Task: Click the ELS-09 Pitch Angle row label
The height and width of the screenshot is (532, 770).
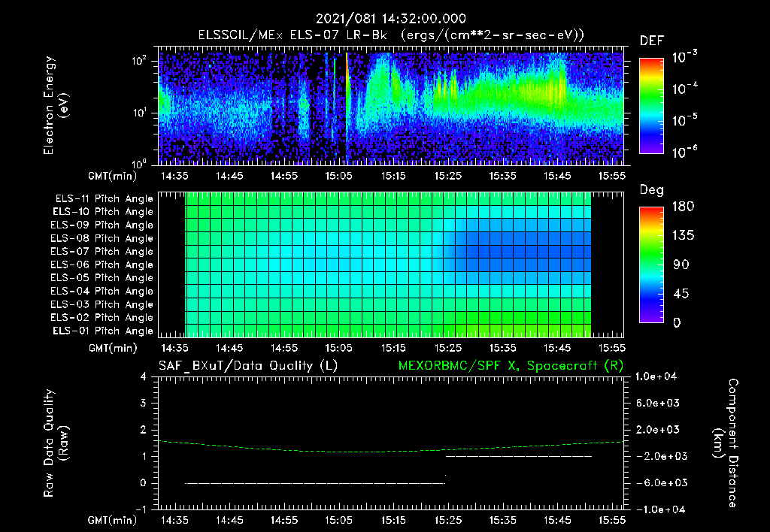Action: click(102, 225)
